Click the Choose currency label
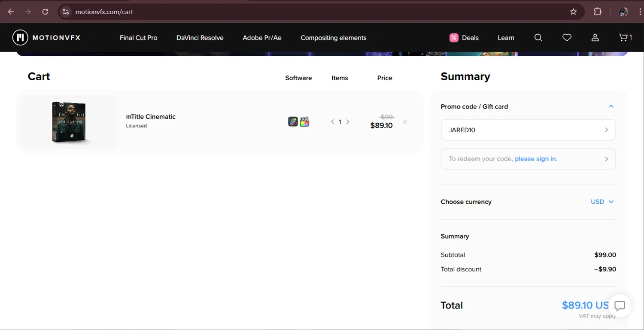Image resolution: width=644 pixels, height=330 pixels. coord(466,202)
